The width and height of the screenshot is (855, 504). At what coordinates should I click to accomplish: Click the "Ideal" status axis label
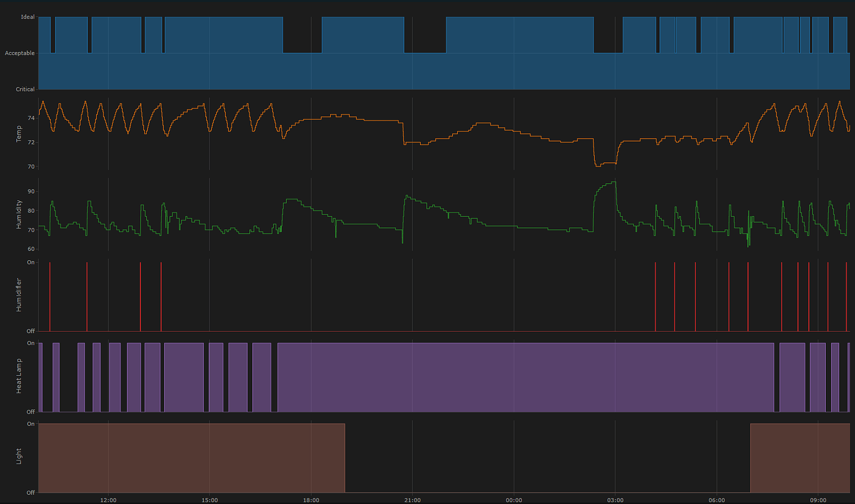[28, 17]
